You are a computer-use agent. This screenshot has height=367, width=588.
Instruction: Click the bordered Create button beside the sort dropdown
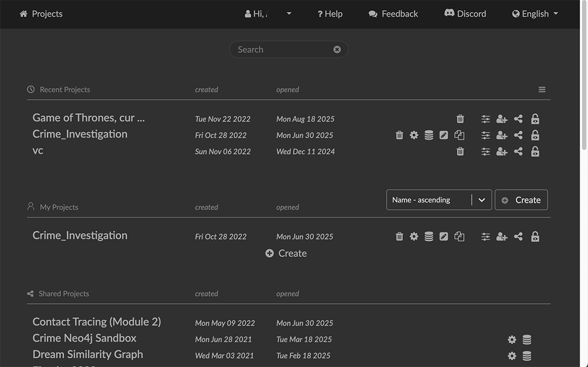click(521, 200)
